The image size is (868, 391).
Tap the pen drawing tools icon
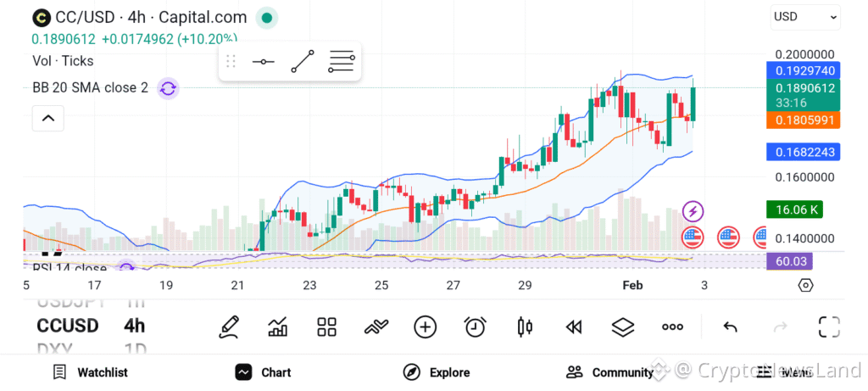point(228,327)
